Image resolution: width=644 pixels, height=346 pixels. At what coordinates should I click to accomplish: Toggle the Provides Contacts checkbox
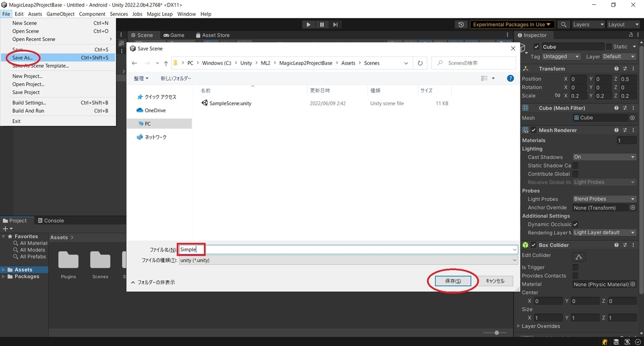click(575, 276)
